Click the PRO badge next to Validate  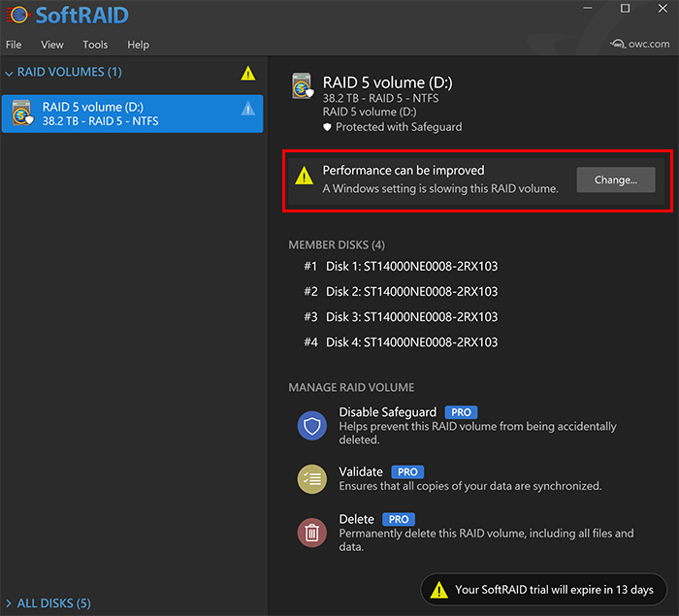click(x=407, y=471)
